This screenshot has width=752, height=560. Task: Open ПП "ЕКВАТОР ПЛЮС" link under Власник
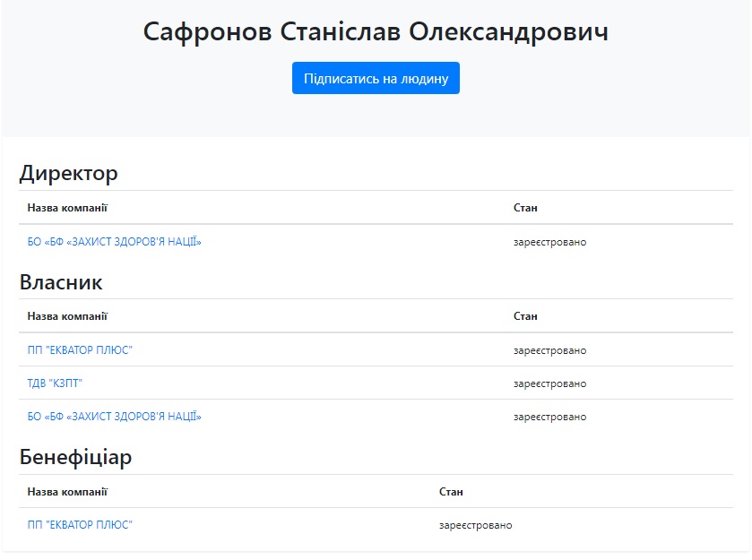(x=80, y=350)
